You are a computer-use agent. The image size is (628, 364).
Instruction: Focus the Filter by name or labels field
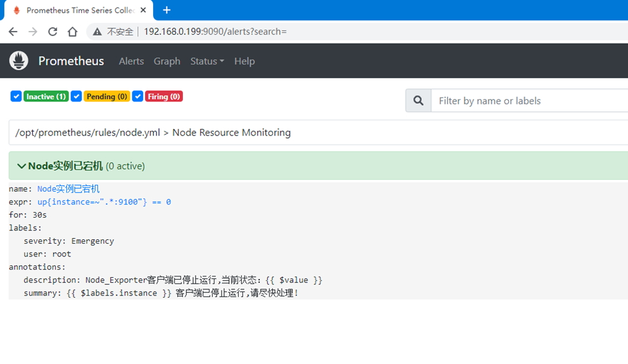(529, 101)
